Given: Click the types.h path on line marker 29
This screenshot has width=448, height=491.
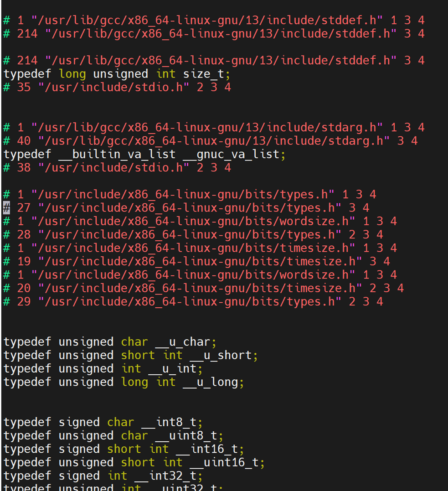Looking at the screenshot, I should 189,301.
